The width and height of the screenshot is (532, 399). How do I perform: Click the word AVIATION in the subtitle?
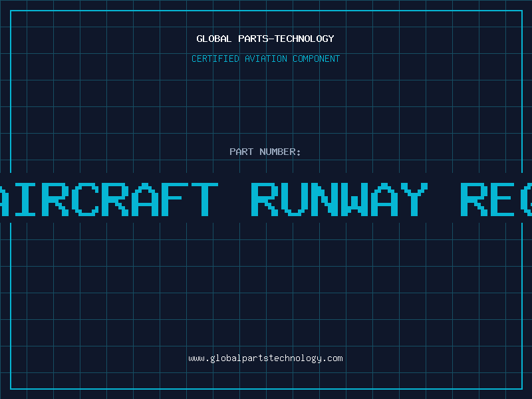(266, 59)
